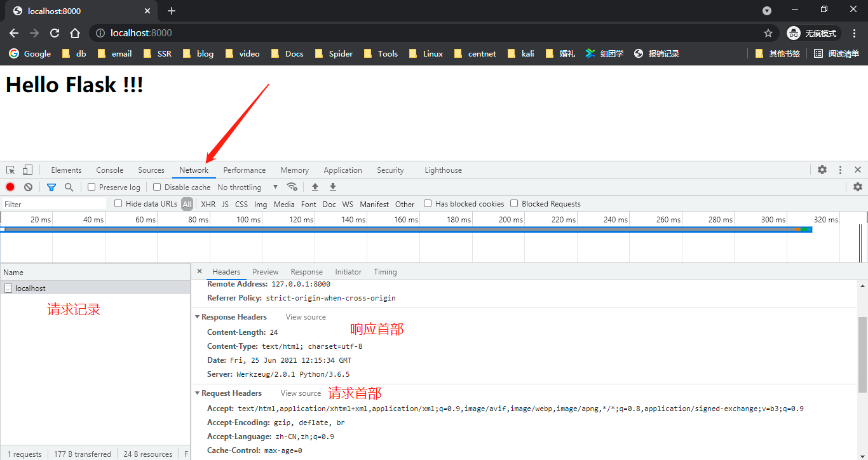The image size is (868, 460).
Task: Filter requests by JS
Action: tap(225, 204)
